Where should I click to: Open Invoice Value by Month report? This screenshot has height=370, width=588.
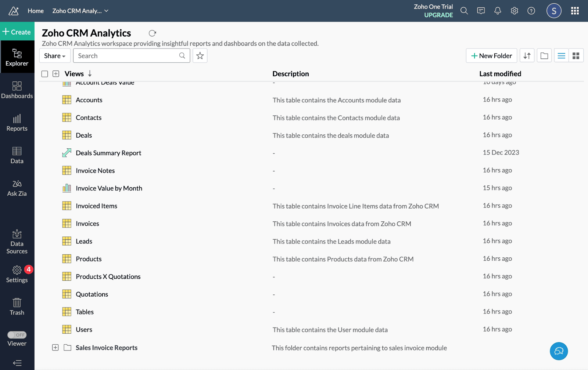109,188
